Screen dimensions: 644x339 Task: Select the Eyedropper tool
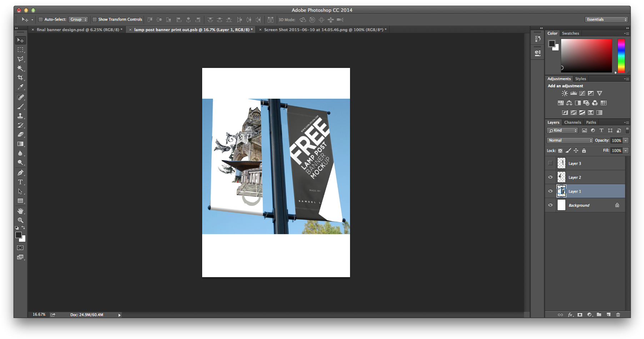coord(20,87)
